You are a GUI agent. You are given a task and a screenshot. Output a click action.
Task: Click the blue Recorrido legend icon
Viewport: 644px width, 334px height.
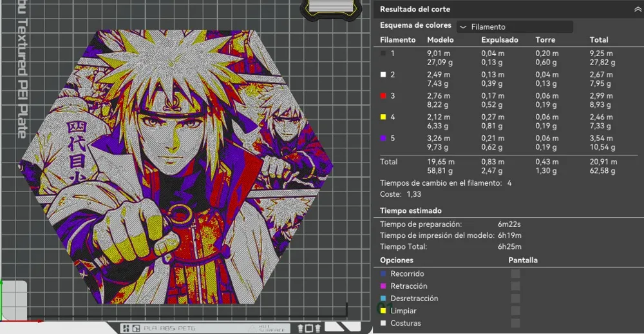pos(383,273)
